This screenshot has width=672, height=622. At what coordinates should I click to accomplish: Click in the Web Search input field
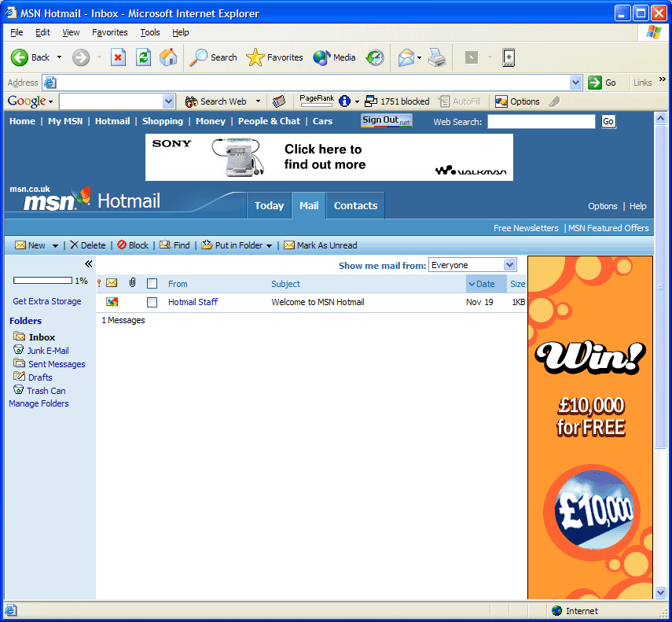542,121
